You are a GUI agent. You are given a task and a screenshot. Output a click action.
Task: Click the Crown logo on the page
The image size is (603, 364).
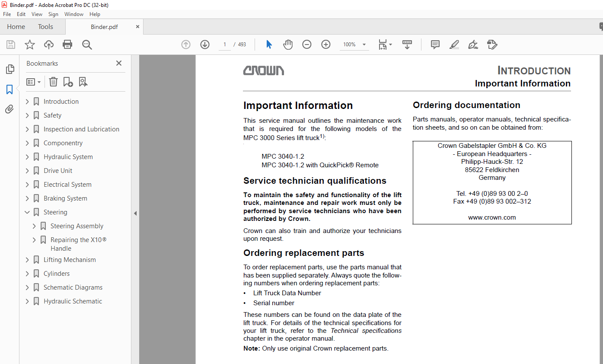pyautogui.click(x=264, y=70)
